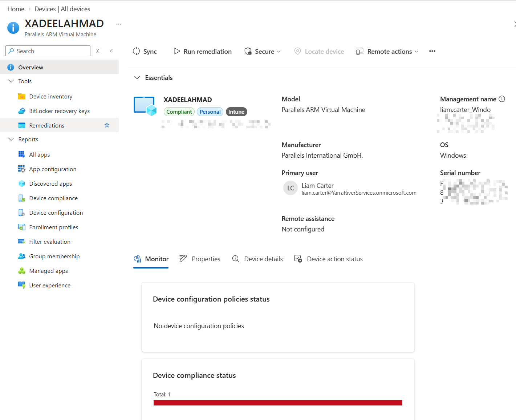Collapse the Reports section chevron
The height and width of the screenshot is (420, 516).
(x=11, y=139)
